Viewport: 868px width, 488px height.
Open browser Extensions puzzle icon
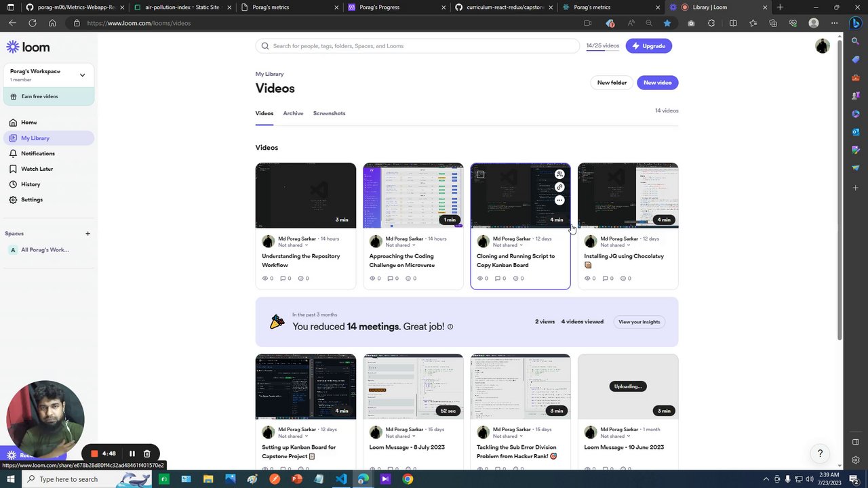[711, 23]
